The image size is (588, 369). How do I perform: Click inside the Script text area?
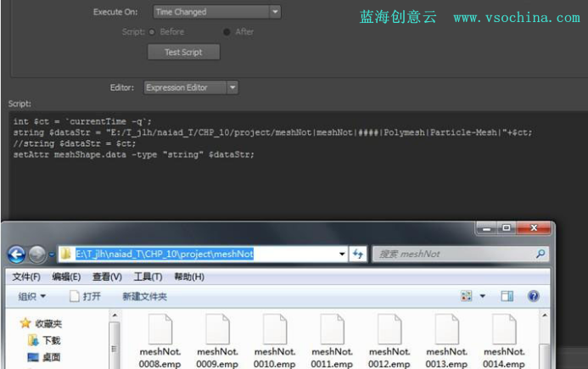click(299, 165)
